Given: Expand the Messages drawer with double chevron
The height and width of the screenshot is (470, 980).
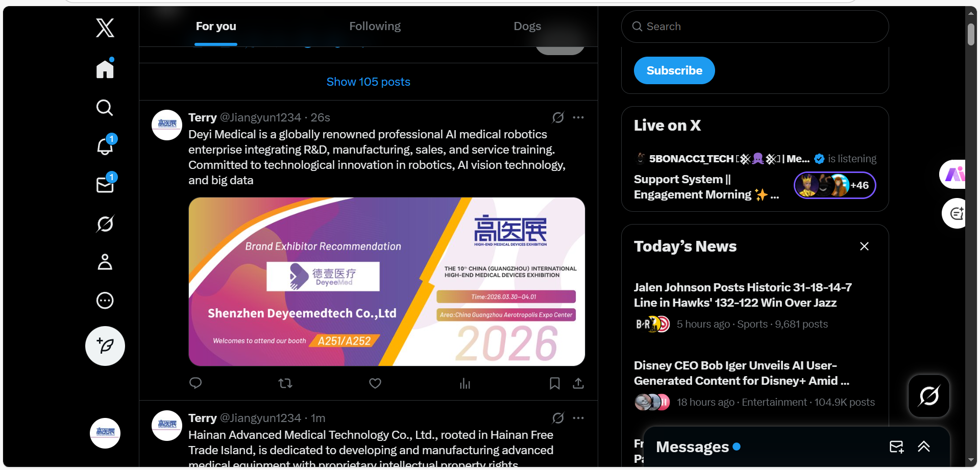Looking at the screenshot, I should [924, 447].
